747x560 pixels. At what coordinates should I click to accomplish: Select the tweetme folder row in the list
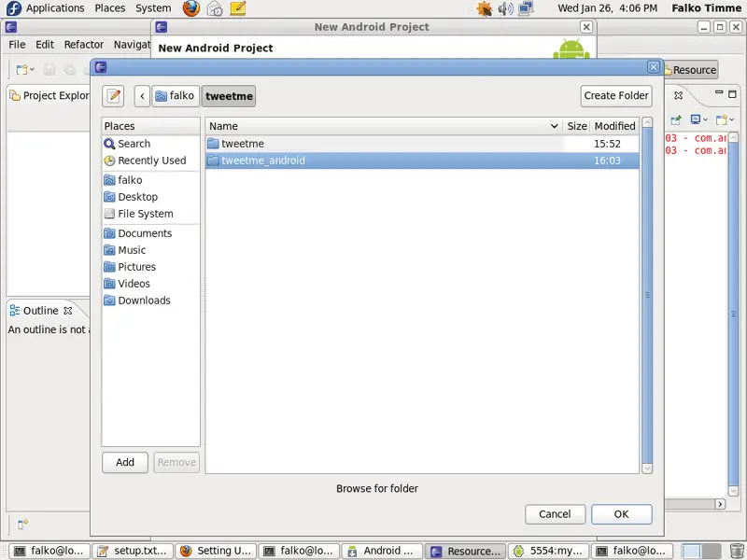pos(422,144)
